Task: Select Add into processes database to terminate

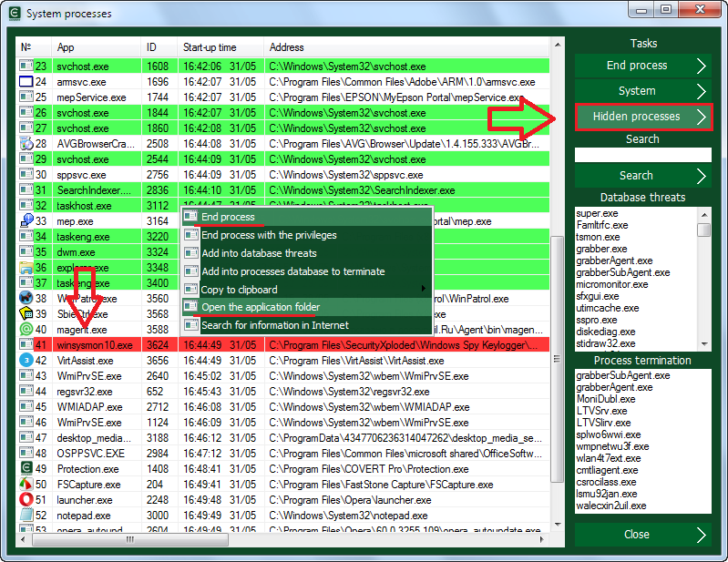Action: click(x=306, y=271)
